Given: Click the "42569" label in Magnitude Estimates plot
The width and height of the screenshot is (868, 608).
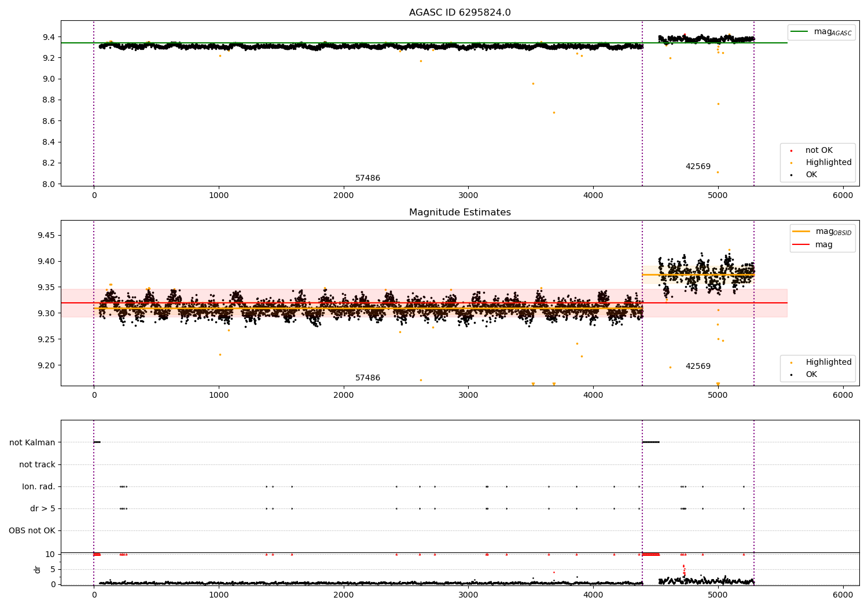Looking at the screenshot, I should coord(698,367).
